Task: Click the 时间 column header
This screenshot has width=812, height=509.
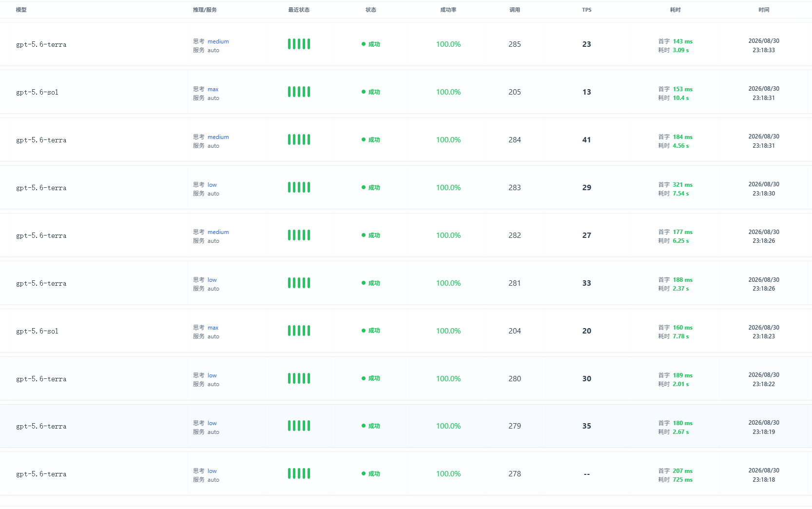Action: coord(764,10)
